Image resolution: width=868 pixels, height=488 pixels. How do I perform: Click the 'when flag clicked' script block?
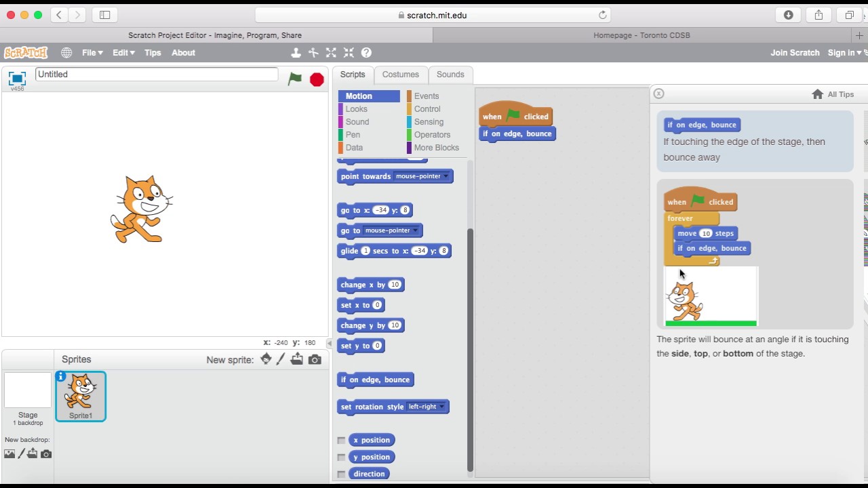515,115
